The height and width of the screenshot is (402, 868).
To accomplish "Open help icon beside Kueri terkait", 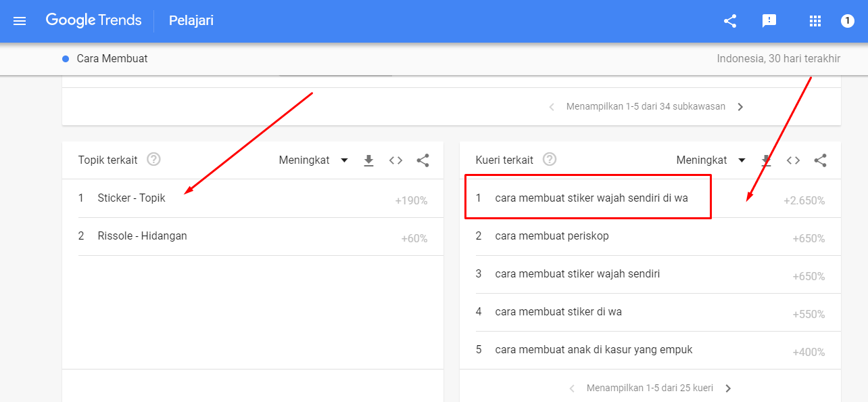I will click(550, 160).
